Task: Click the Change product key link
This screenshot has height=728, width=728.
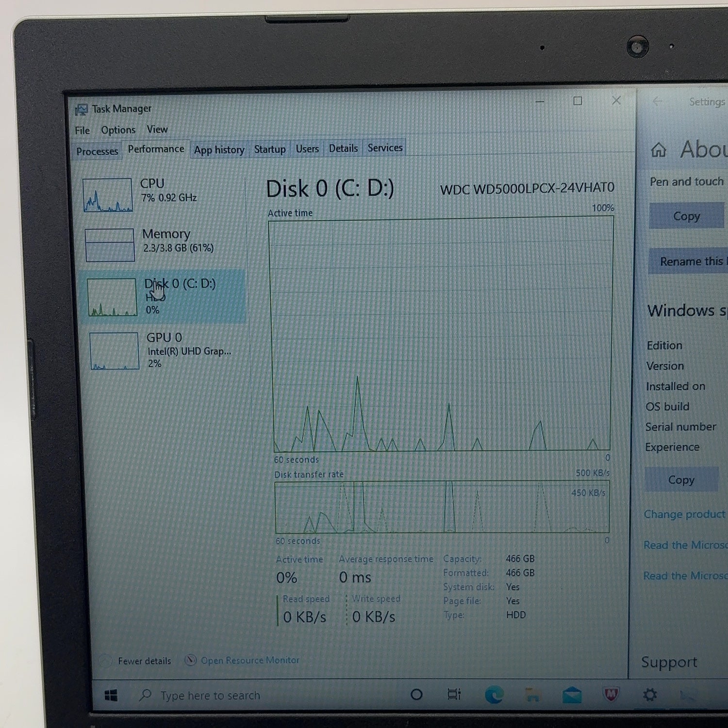Action: pos(685,514)
